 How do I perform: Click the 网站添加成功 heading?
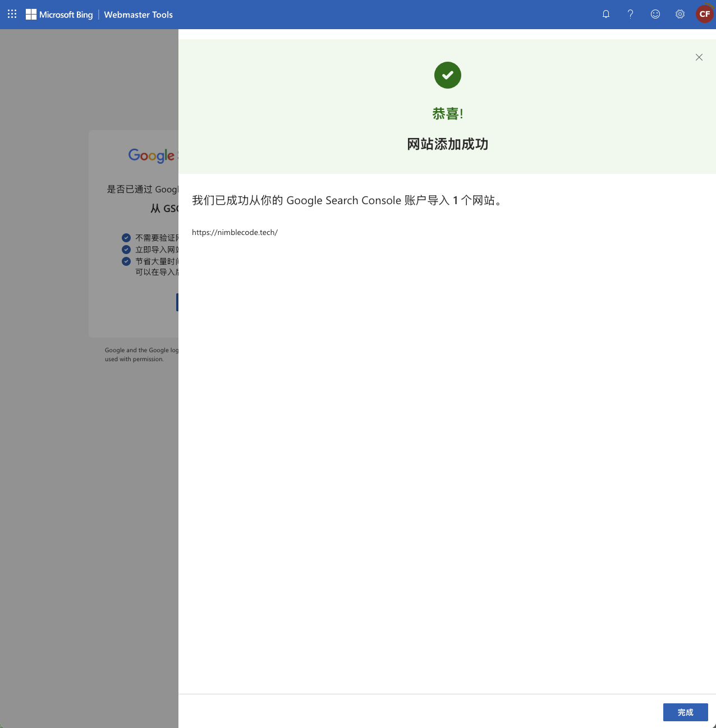tap(447, 144)
